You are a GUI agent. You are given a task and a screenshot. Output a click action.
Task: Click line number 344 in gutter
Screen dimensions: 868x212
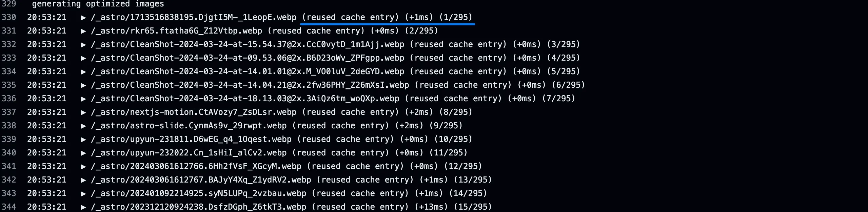[x=9, y=207]
